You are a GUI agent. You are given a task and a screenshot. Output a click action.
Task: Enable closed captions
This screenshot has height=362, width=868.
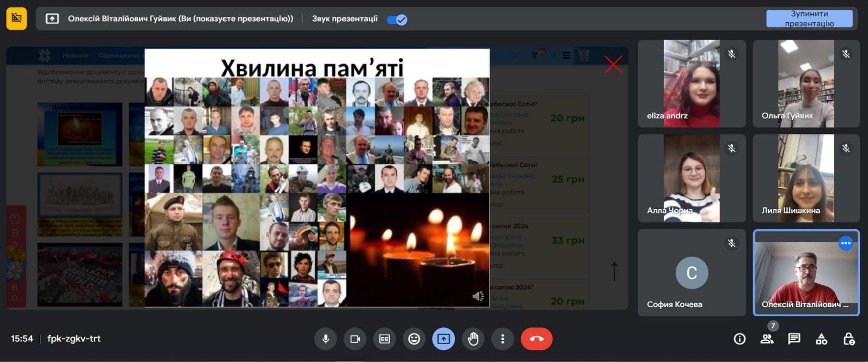pyautogui.click(x=384, y=339)
